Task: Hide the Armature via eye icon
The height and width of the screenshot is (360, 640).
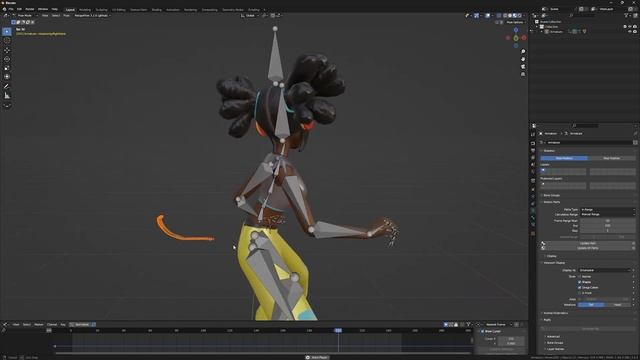Action: click(x=629, y=31)
